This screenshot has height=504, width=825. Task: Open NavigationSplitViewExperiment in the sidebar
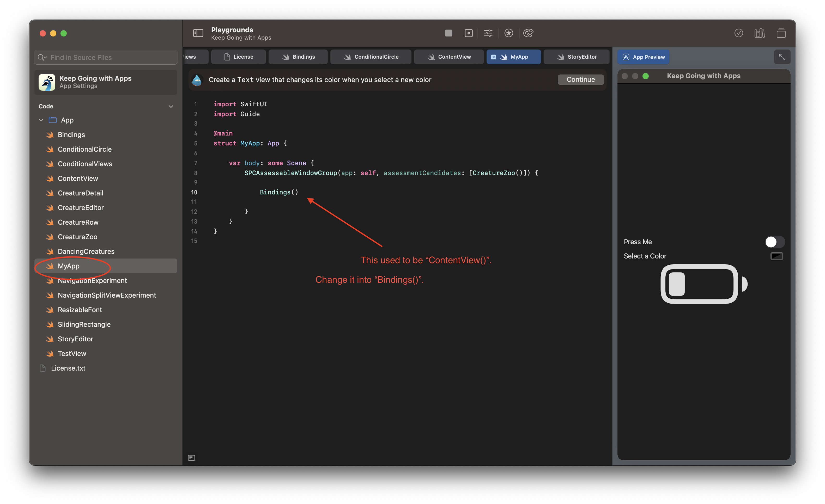click(x=106, y=295)
